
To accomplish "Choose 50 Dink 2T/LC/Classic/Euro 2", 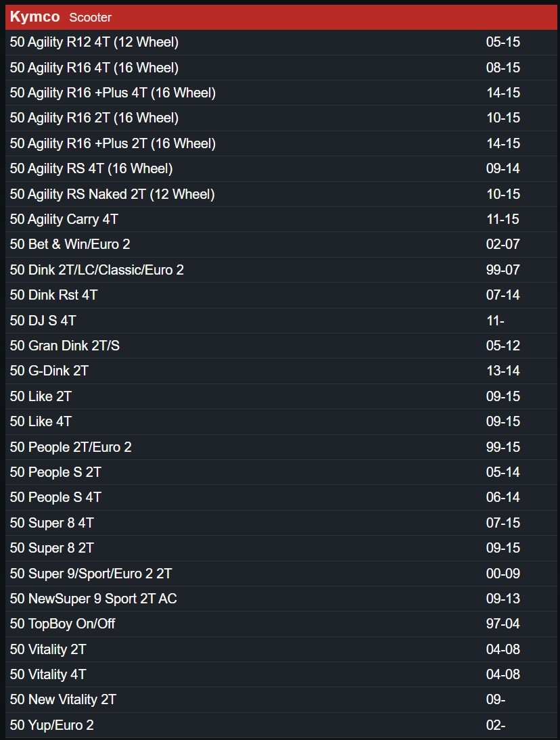I will (281, 270).
